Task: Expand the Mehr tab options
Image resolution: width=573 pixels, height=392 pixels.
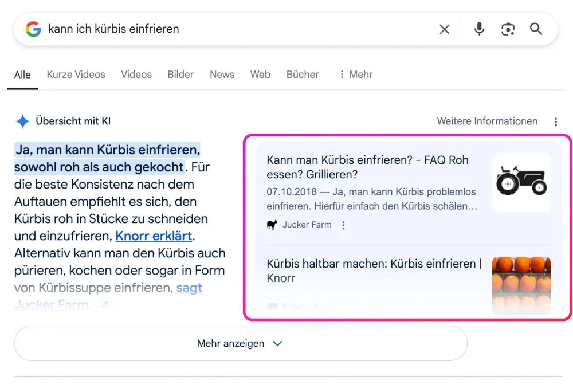Action: (355, 75)
